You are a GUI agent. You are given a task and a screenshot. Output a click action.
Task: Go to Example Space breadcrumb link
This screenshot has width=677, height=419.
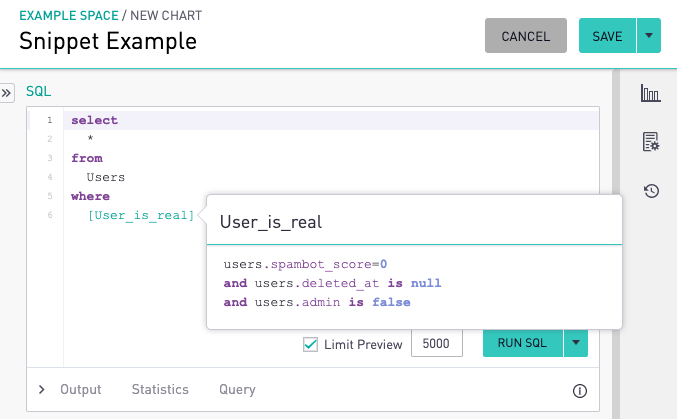(x=69, y=16)
